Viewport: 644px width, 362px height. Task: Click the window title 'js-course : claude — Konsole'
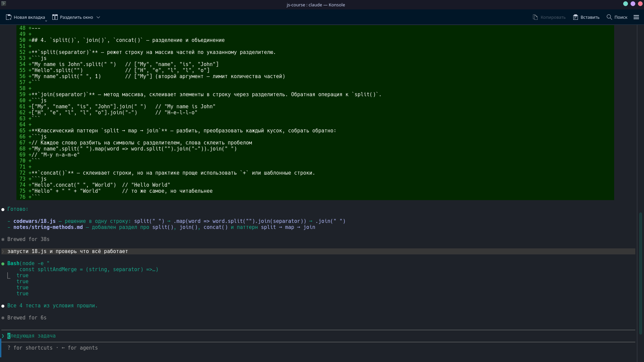coord(316,5)
